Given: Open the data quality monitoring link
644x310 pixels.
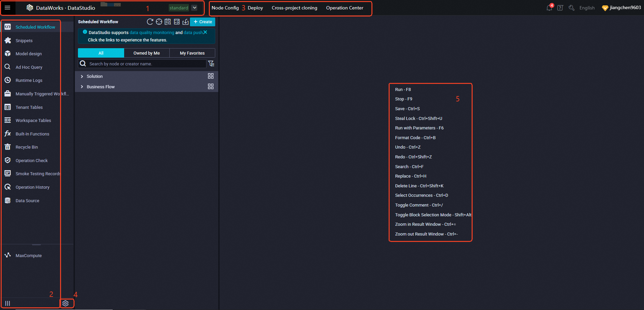Looking at the screenshot, I should pos(152,33).
